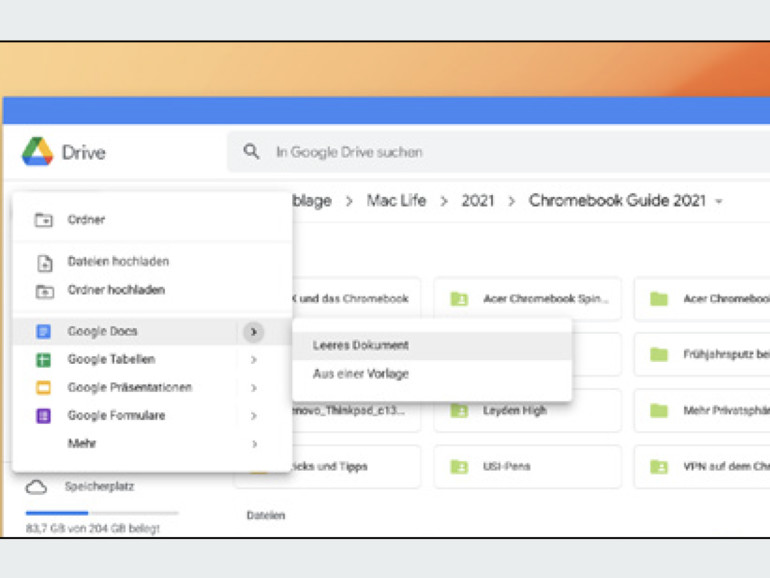The image size is (770, 578).
Task: Select Ordner in the new menu
Action: [152, 220]
